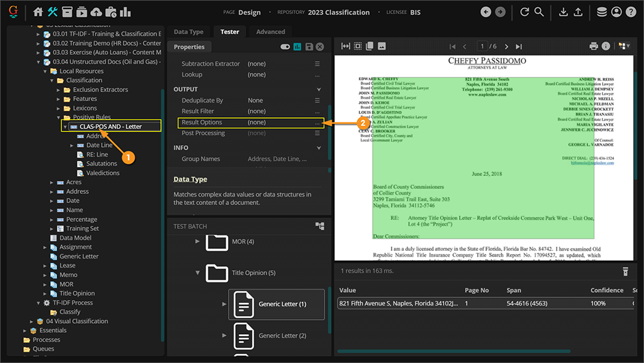The image size is (644, 363).
Task: Select Generic Letter (2) in test batch
Action: [x=282, y=335]
